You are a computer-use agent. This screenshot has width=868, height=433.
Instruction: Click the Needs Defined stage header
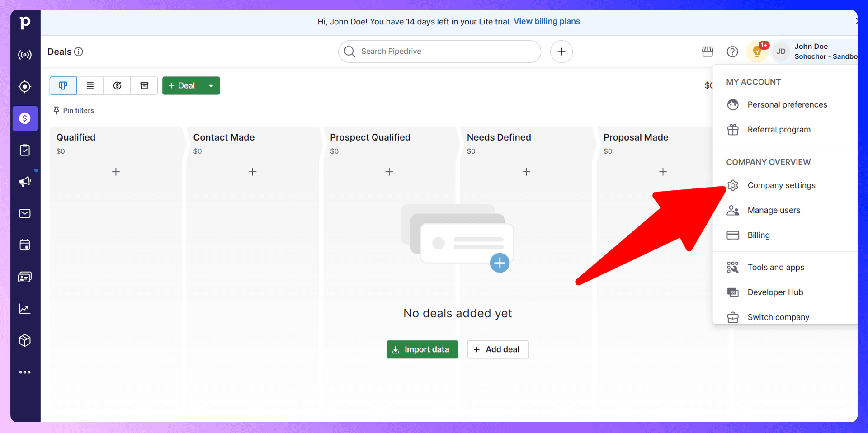point(499,137)
